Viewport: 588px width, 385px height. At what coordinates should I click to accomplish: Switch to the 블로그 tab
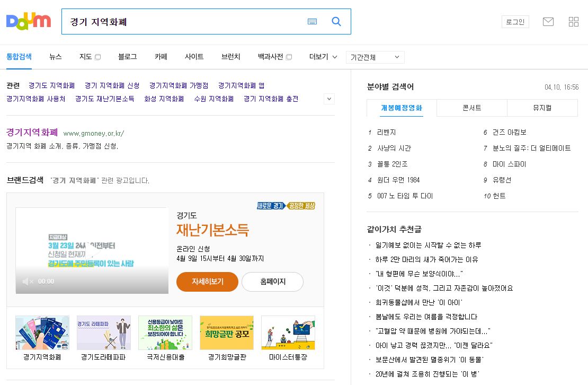(x=128, y=57)
